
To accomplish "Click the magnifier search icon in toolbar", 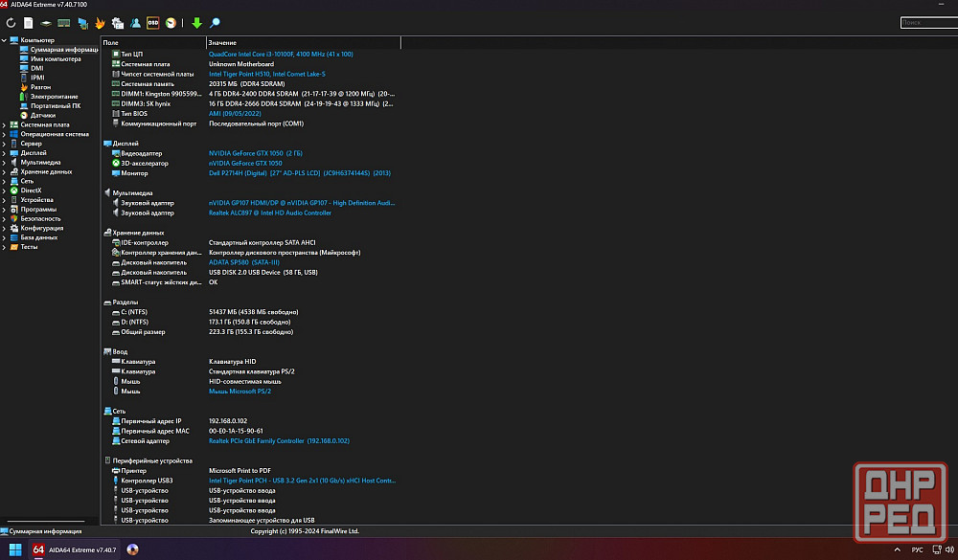I will (215, 23).
